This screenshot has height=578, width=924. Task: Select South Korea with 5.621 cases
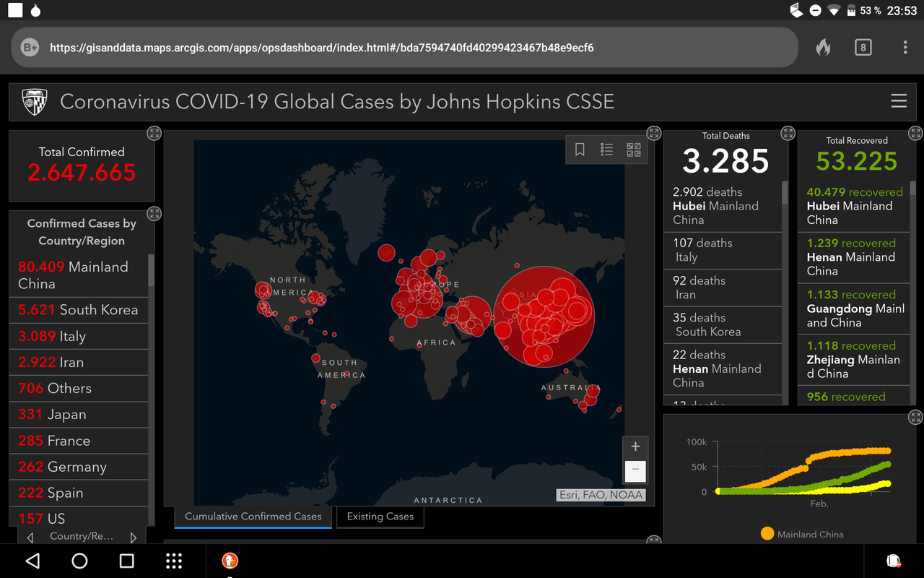coord(78,310)
